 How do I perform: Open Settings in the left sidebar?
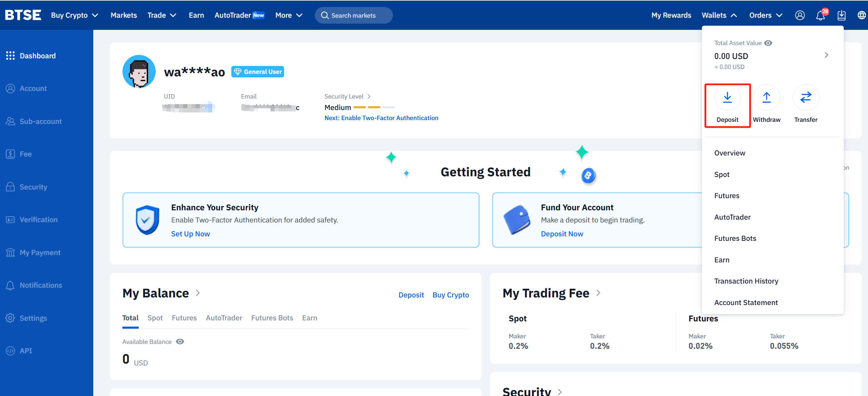click(x=33, y=318)
